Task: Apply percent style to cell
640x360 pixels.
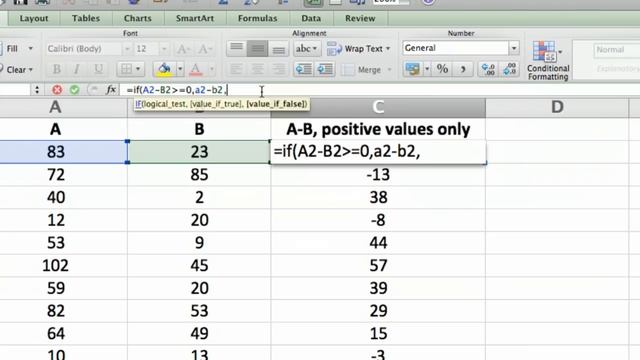Action: click(442, 69)
